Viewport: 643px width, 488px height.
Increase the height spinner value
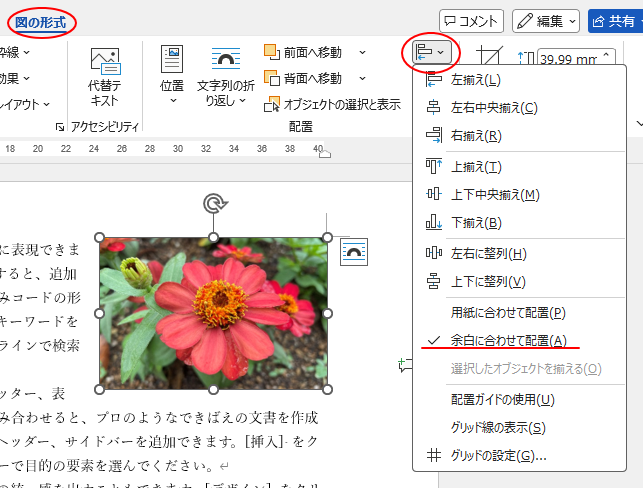click(607, 54)
